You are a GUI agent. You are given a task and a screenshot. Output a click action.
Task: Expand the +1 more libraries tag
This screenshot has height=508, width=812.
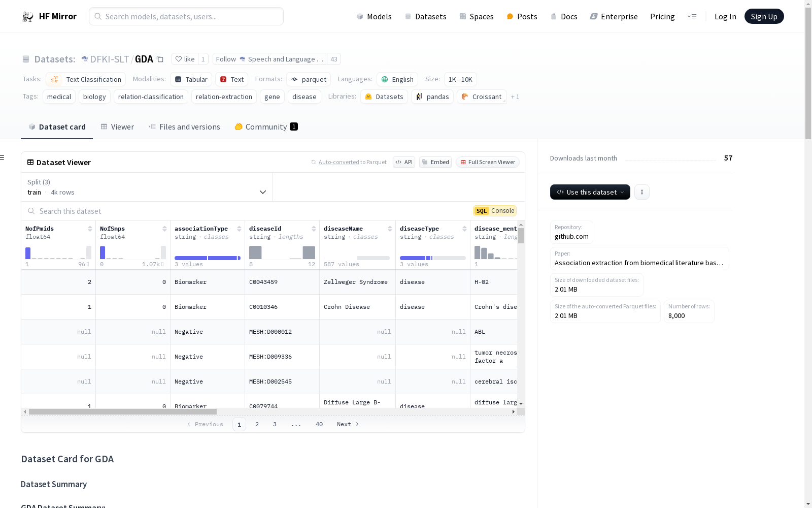point(515,97)
